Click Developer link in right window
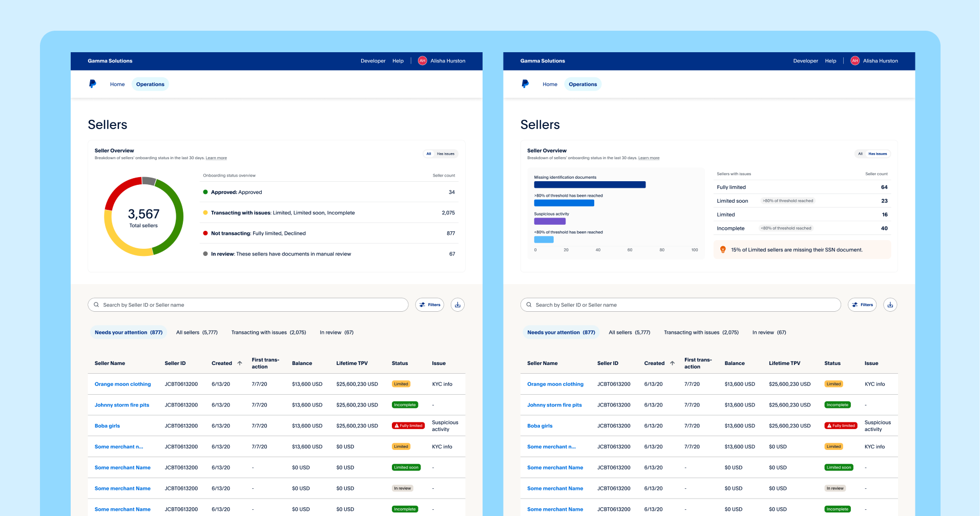 click(806, 60)
